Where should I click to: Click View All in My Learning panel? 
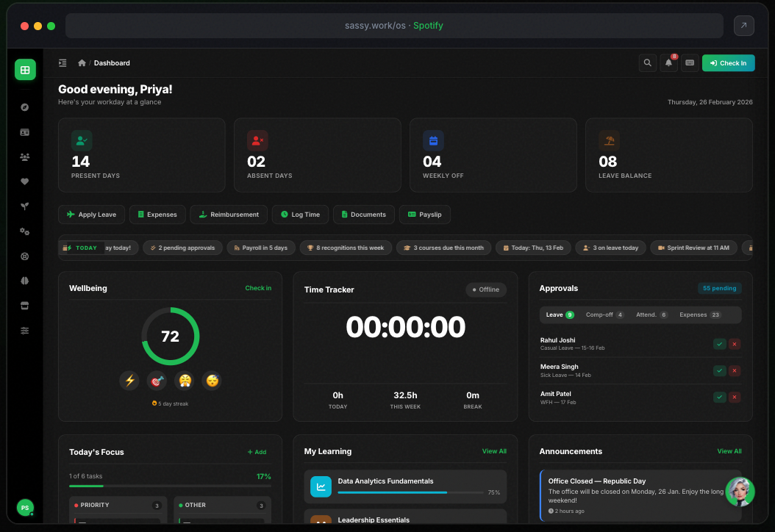(494, 451)
